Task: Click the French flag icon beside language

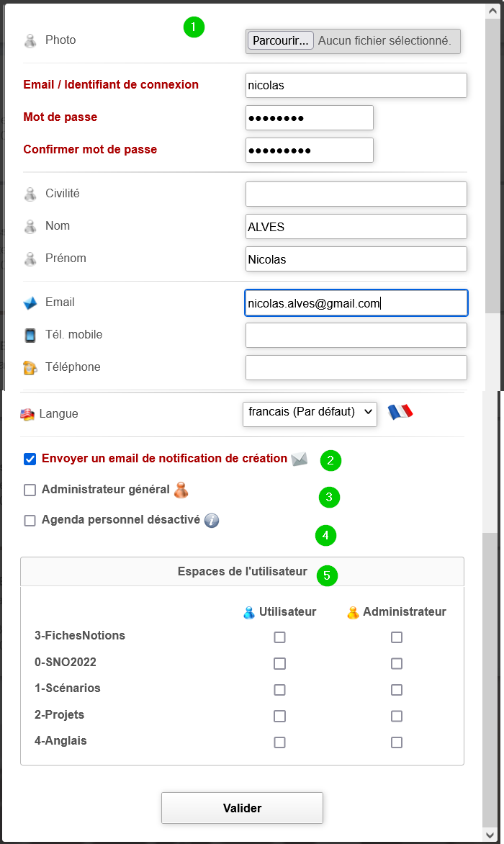Action: [400, 413]
